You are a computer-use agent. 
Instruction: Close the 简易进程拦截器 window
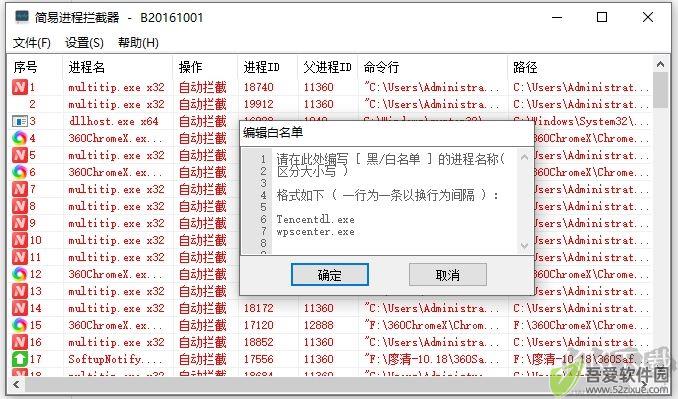pyautogui.click(x=648, y=17)
